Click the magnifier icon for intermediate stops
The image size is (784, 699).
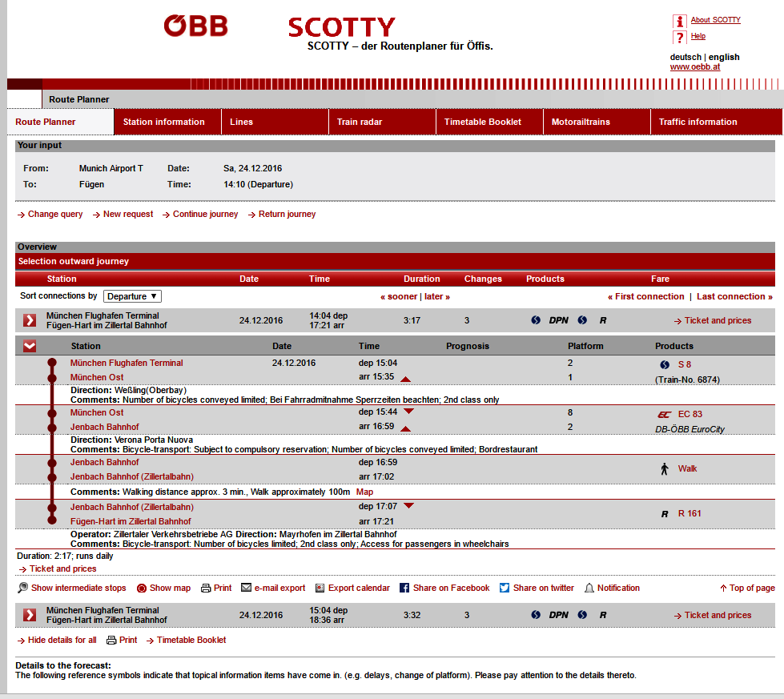(22, 588)
